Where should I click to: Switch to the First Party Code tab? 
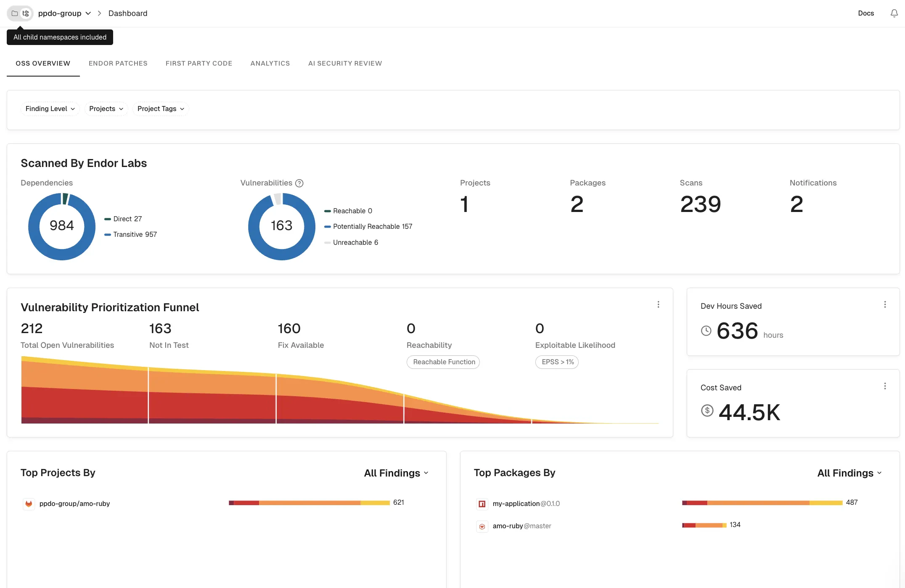199,64
